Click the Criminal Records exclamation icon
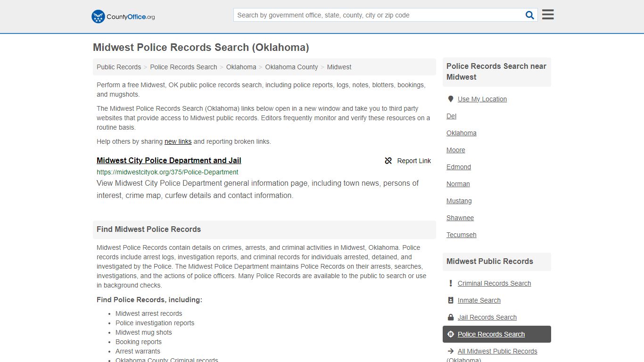 pos(451,283)
